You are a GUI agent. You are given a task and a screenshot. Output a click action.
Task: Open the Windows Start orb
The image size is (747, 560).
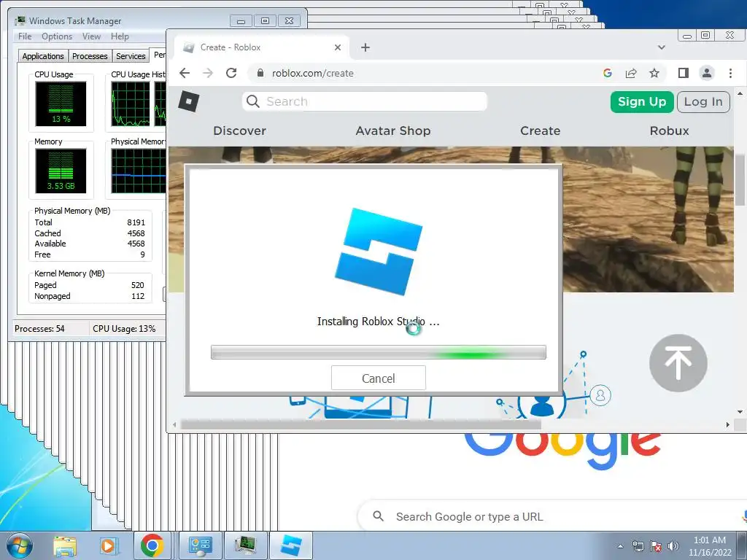point(20,545)
